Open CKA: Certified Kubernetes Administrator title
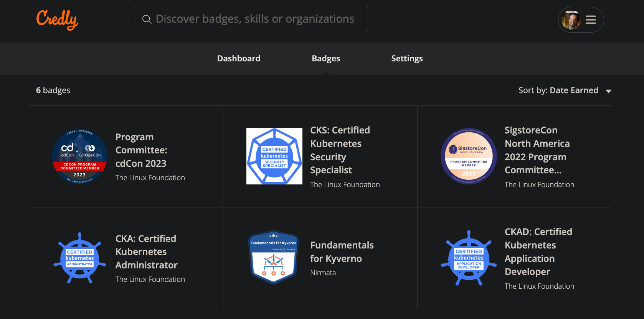Image resolution: width=644 pixels, height=319 pixels. pos(146,252)
